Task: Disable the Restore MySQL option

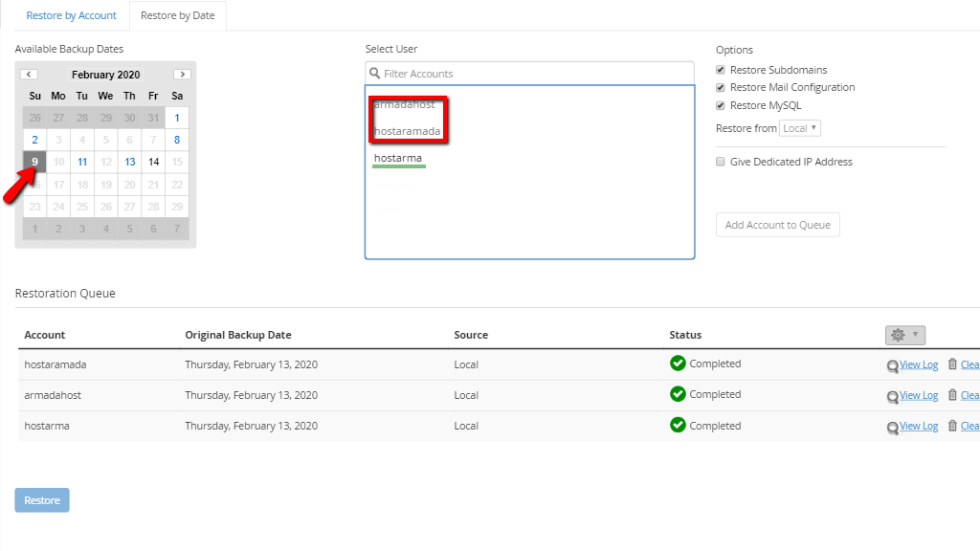Action: point(721,105)
